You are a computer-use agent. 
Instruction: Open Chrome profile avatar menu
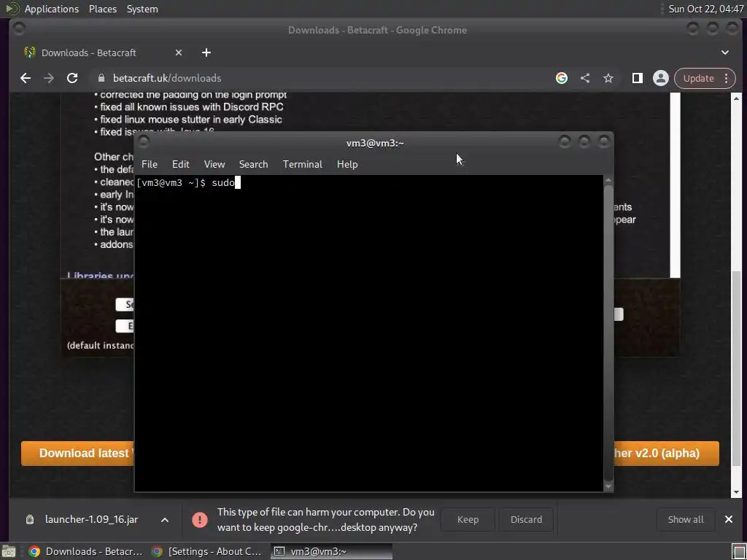(x=661, y=78)
